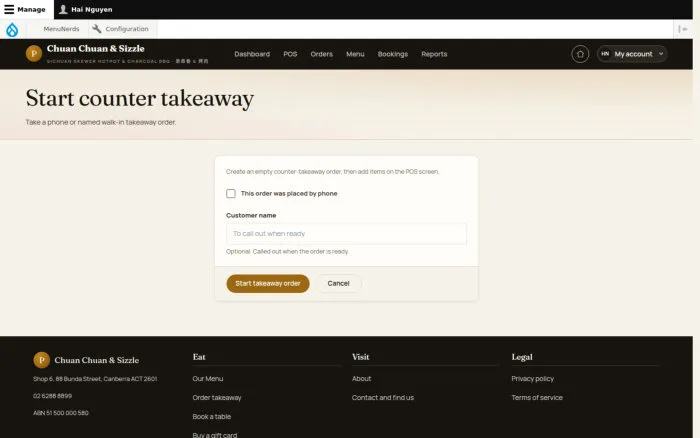Open the POS nav item
The height and width of the screenshot is (438, 700).
(x=290, y=54)
